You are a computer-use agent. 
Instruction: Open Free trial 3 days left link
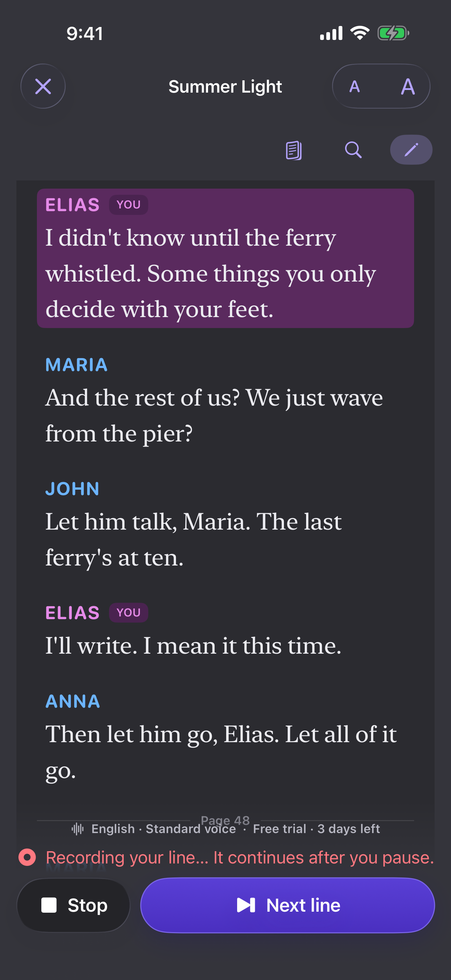click(316, 829)
